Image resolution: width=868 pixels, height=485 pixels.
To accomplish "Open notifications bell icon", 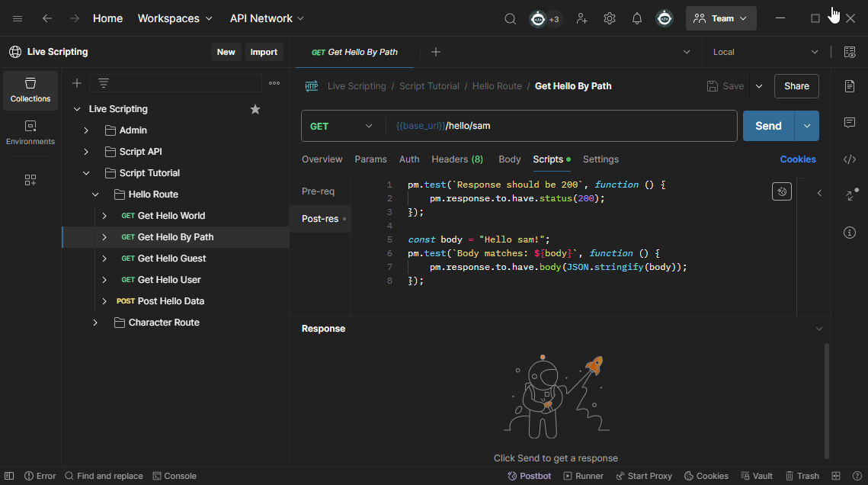I will [637, 19].
